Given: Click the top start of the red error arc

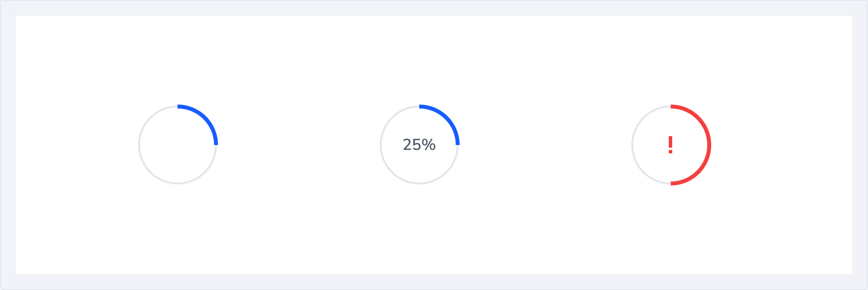Looking at the screenshot, I should pos(672,107).
